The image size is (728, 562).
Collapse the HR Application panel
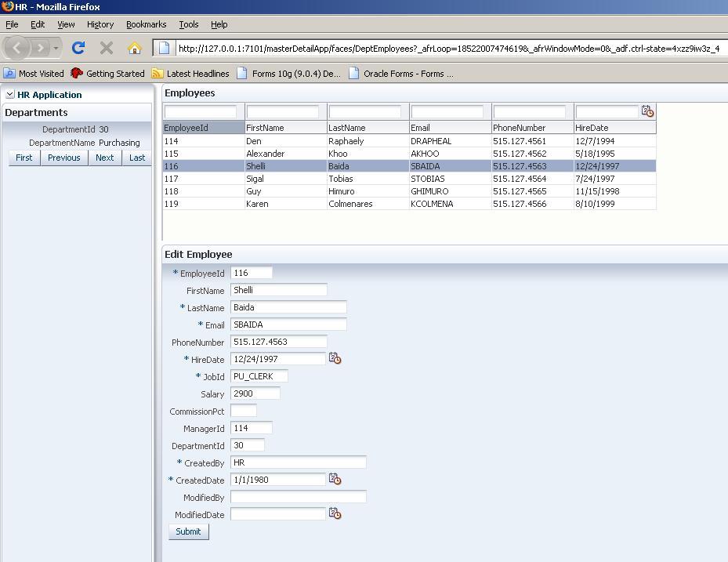tap(9, 94)
